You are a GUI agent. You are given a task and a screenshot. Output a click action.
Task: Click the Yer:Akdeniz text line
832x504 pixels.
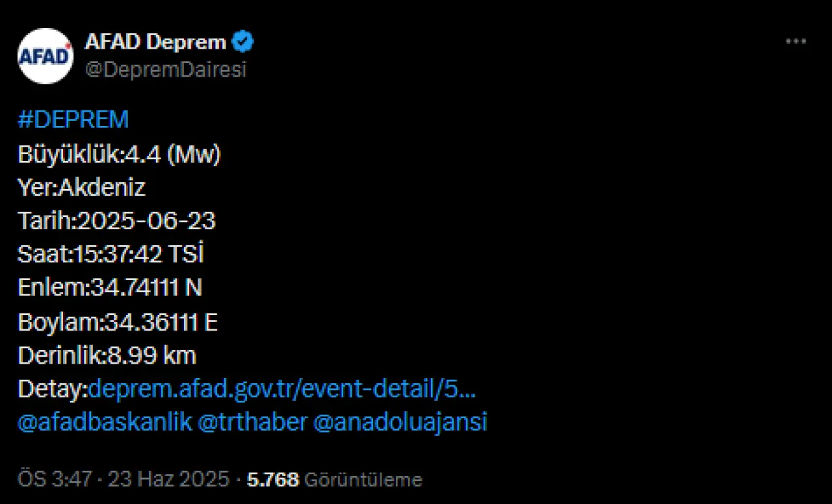point(82,188)
